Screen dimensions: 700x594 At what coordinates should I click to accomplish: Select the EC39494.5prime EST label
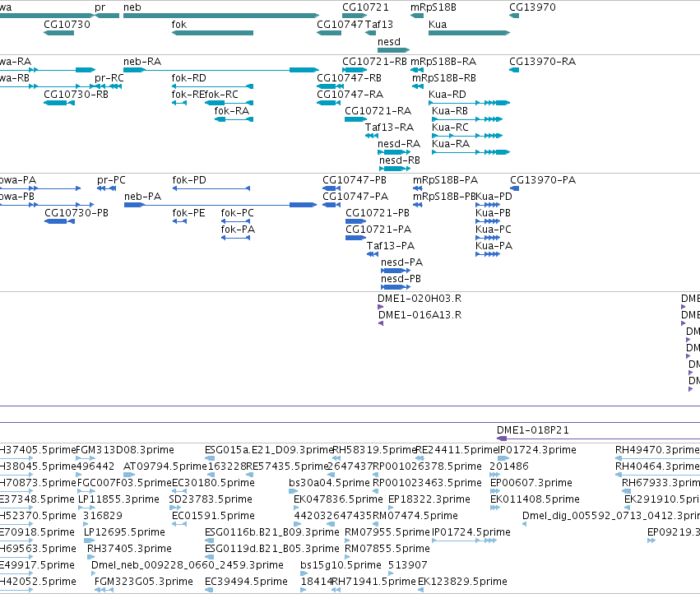(x=247, y=582)
